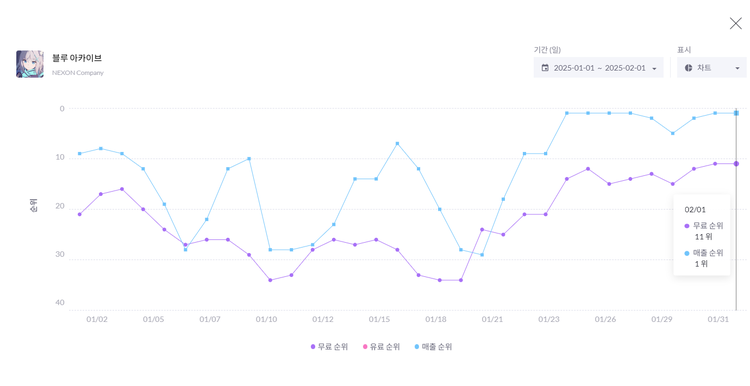Image resolution: width=750 pixels, height=386 pixels.
Task: Click the 01/10 purple free rank point
Action: (270, 280)
